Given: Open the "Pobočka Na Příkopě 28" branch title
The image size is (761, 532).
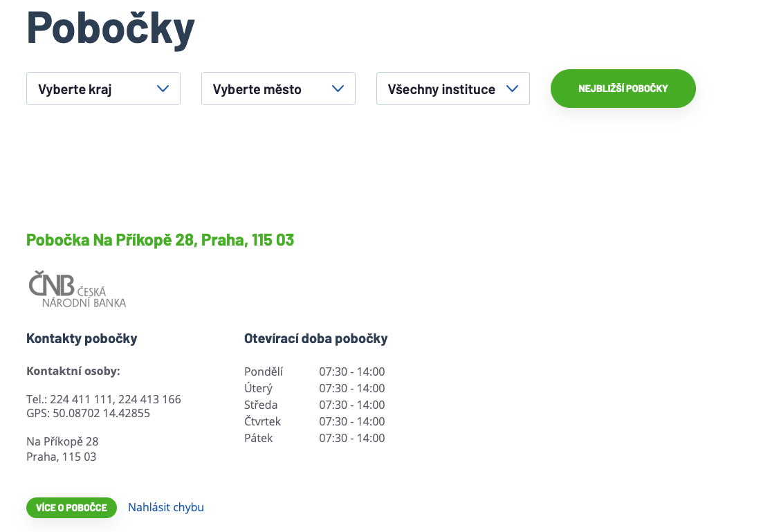Looking at the screenshot, I should coord(160,240).
